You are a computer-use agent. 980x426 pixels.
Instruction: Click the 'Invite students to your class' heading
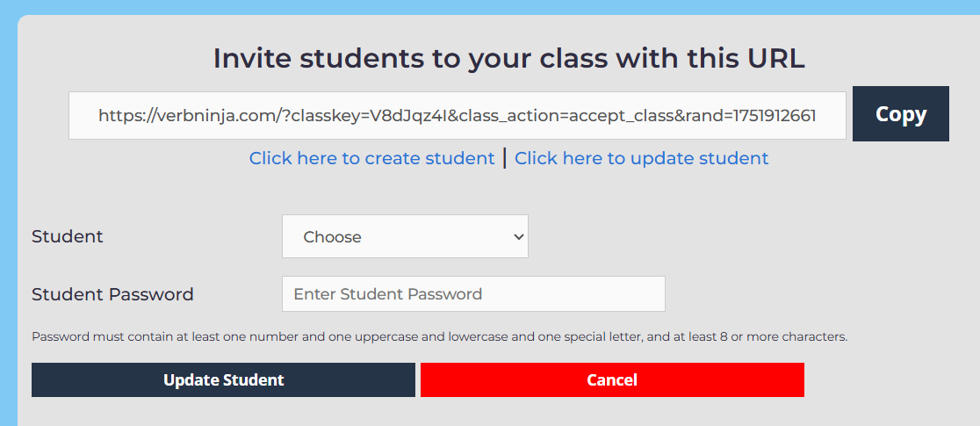(x=508, y=59)
